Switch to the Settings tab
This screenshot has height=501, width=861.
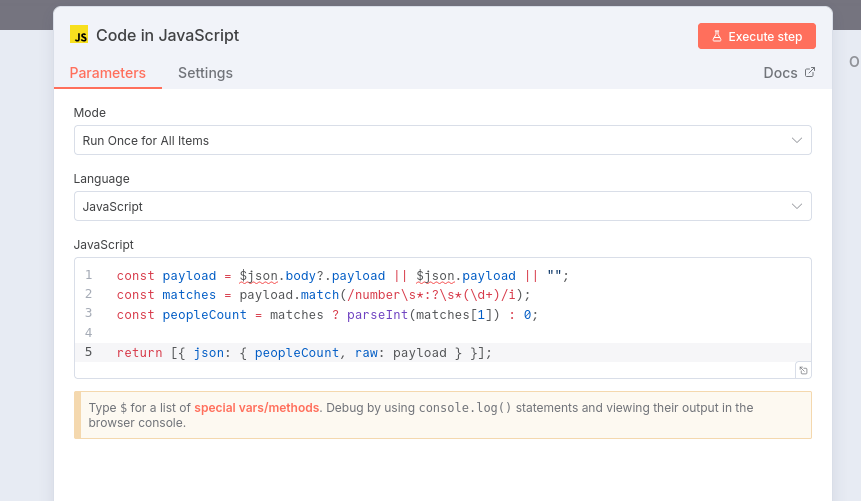click(205, 73)
